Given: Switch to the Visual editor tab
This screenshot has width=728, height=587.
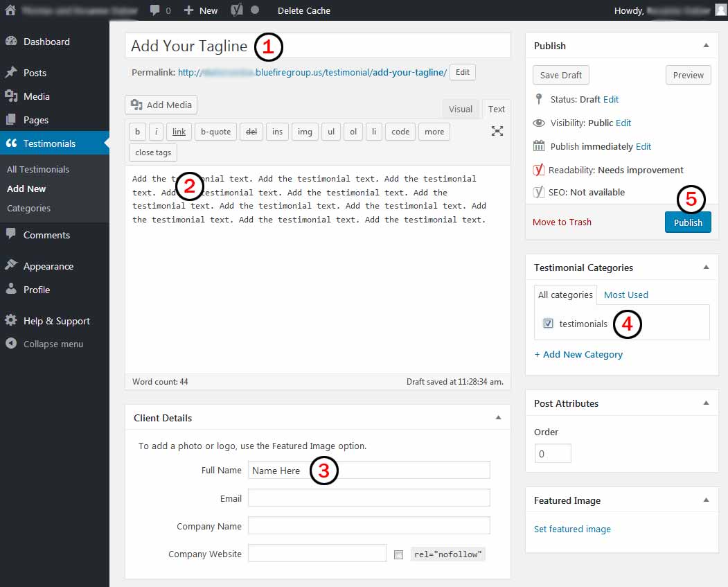Looking at the screenshot, I should (x=460, y=109).
